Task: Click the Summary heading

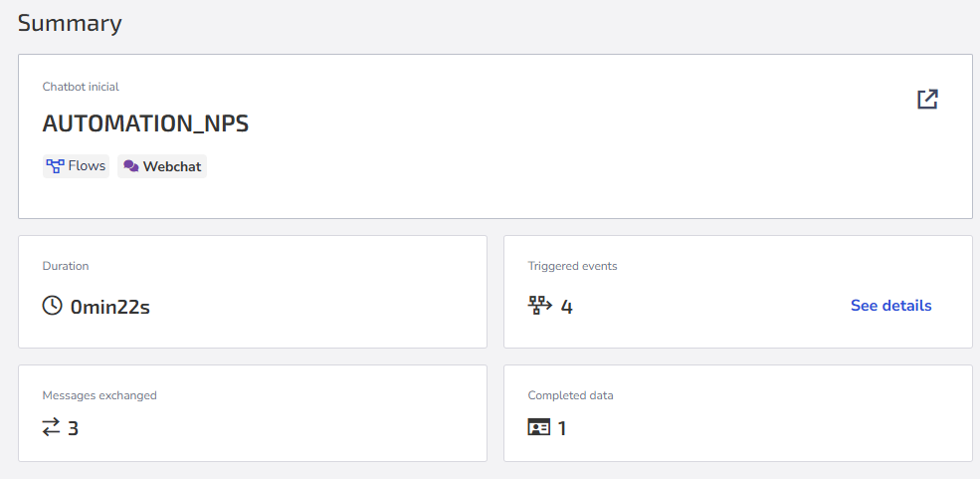Action: point(70,23)
